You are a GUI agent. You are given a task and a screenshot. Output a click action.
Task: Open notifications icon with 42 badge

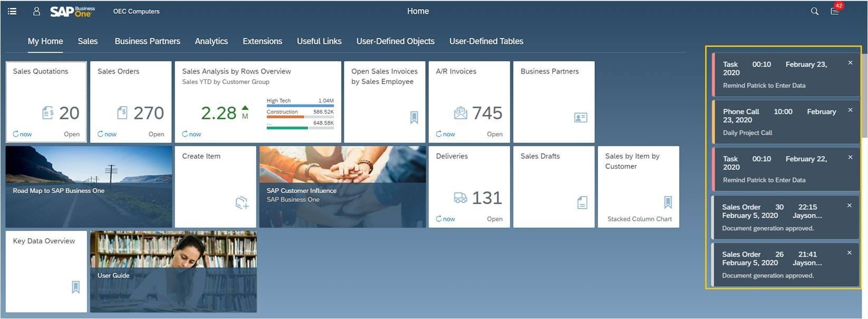click(x=836, y=10)
